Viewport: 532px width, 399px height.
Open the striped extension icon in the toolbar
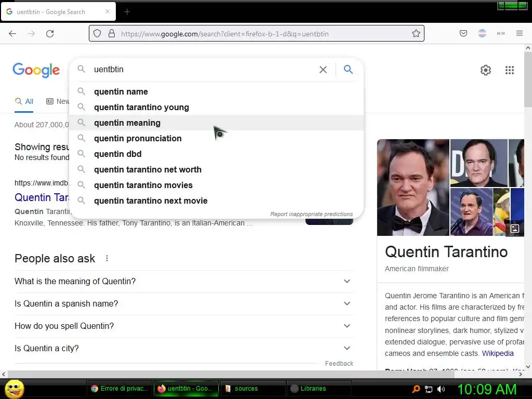482,33
